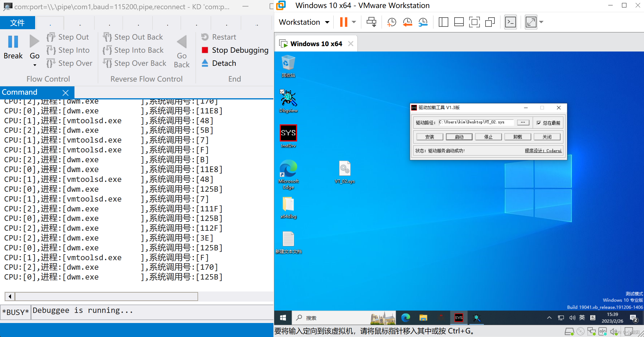Toggle the VMware thumbnail bar visibility
The image size is (644, 337).
(x=459, y=22)
